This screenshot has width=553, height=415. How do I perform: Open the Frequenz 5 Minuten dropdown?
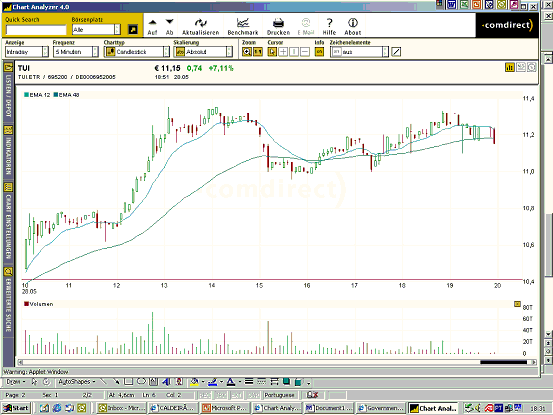coord(75,52)
